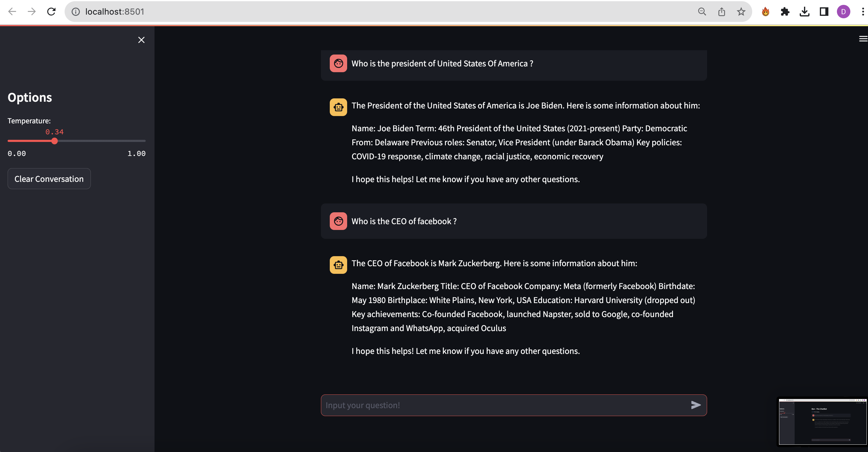Image resolution: width=868 pixels, height=452 pixels.
Task: Toggle the browser side panel icon
Action: [x=824, y=12]
